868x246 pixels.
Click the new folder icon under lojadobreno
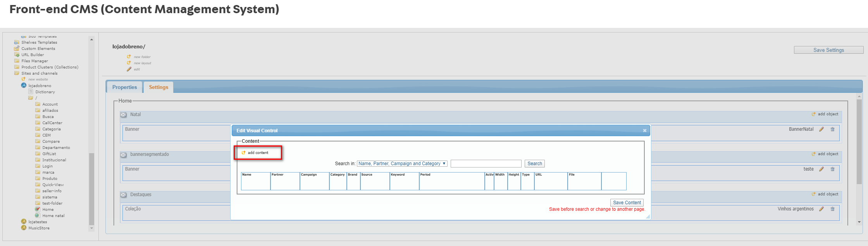[x=129, y=57]
